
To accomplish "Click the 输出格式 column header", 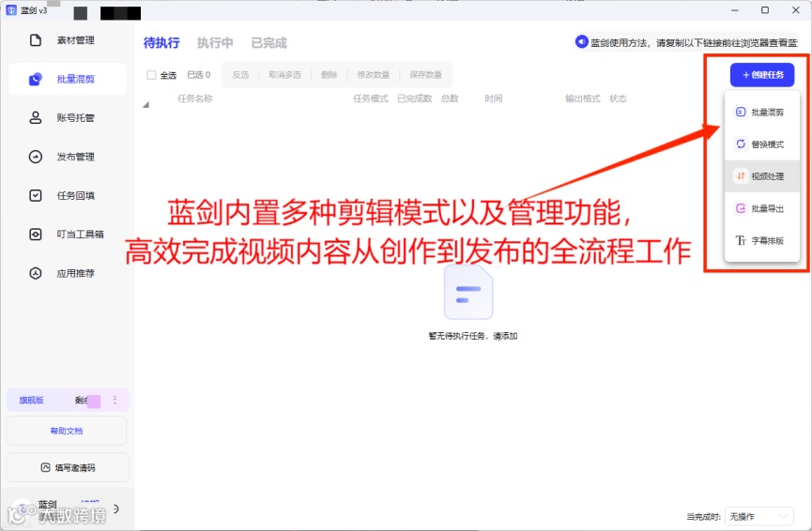I will click(x=583, y=99).
